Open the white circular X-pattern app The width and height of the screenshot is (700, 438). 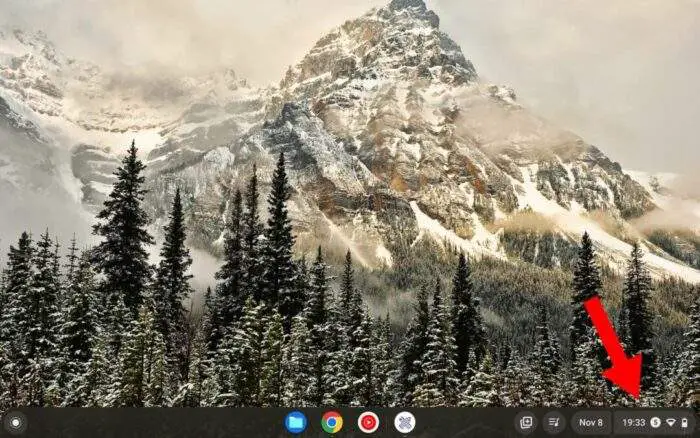point(405,422)
